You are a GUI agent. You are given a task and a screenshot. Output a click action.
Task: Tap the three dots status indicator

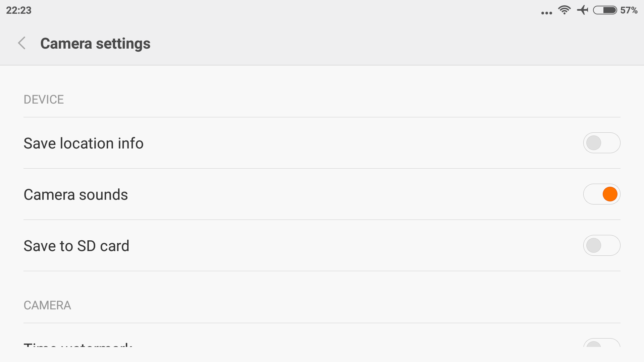pos(547,13)
